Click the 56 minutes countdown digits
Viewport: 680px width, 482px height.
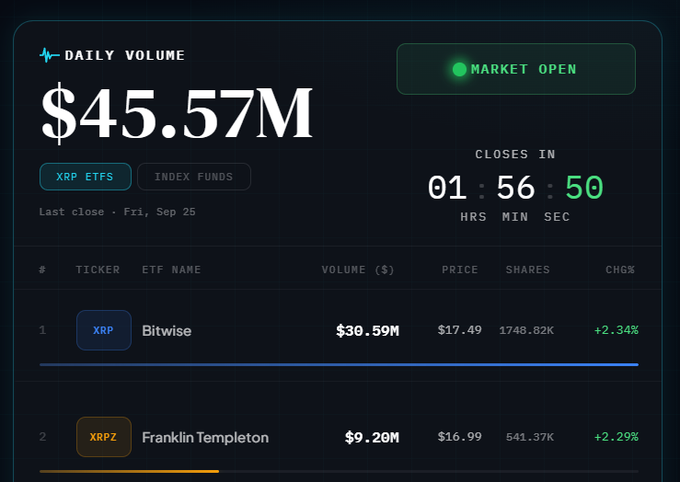516,188
